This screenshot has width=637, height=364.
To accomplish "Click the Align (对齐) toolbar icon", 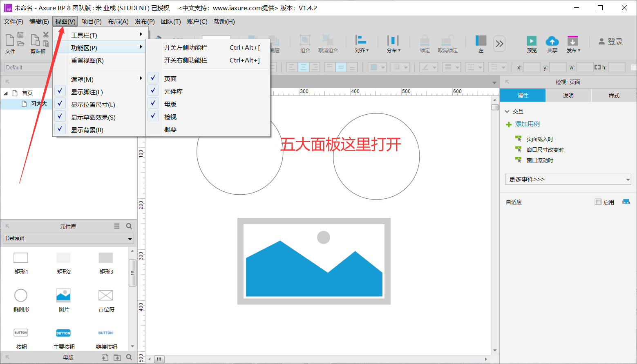I will [x=361, y=41].
